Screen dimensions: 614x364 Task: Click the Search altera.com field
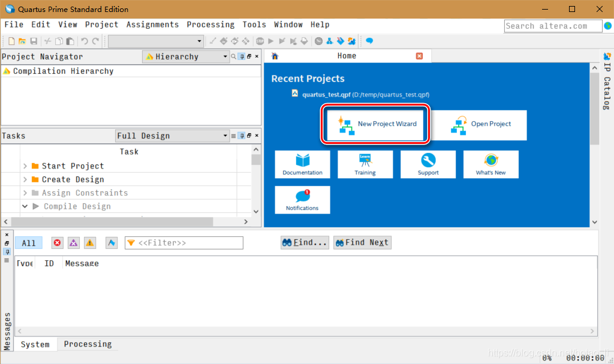click(553, 26)
